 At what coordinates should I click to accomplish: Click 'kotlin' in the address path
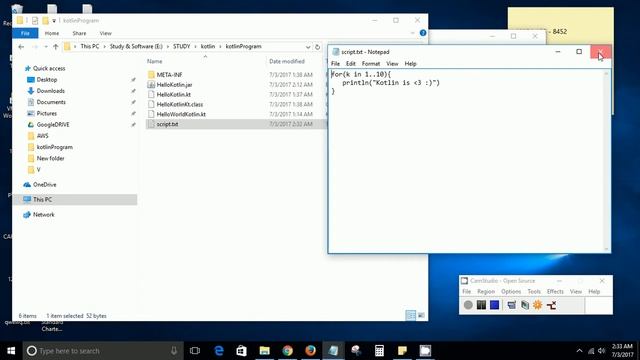[x=208, y=47]
